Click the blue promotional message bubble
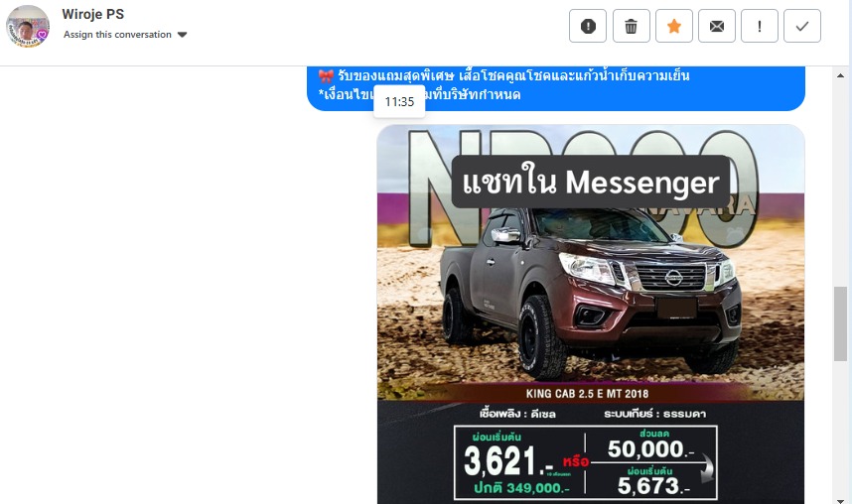 (556, 88)
